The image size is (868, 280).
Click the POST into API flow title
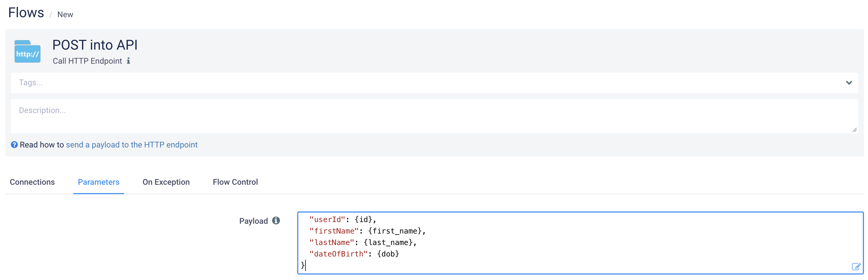click(95, 45)
